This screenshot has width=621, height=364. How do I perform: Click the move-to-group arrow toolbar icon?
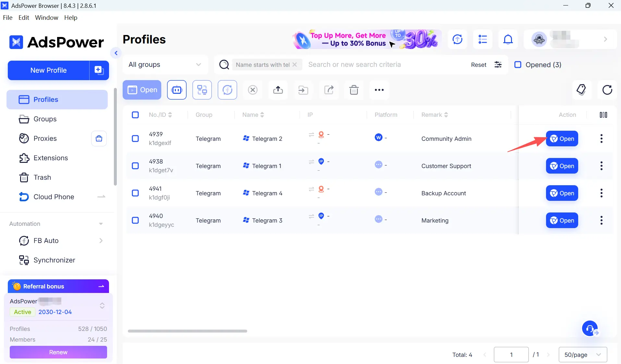click(x=303, y=90)
